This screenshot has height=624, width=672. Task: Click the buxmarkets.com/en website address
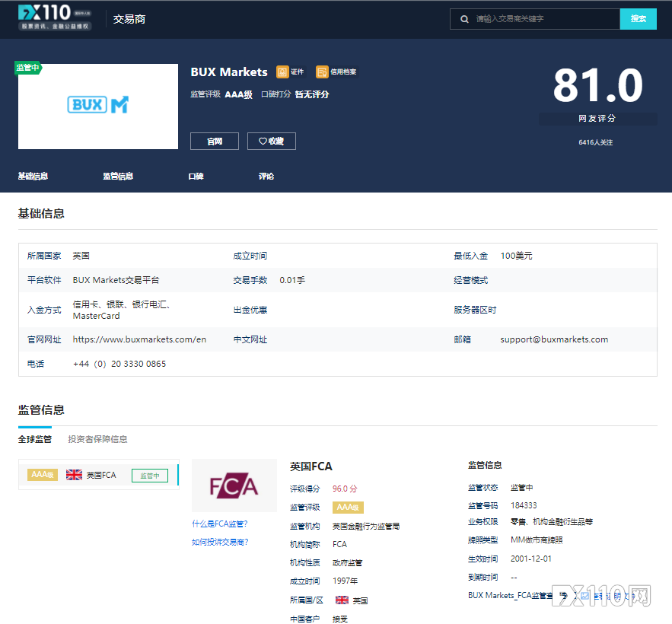click(x=139, y=339)
